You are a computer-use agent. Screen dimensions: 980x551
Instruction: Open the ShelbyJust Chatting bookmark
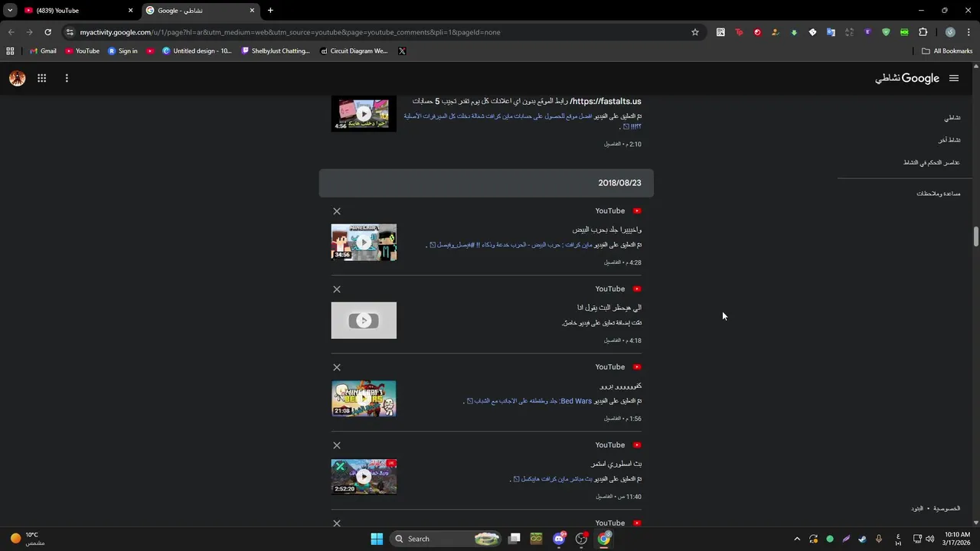pos(276,51)
